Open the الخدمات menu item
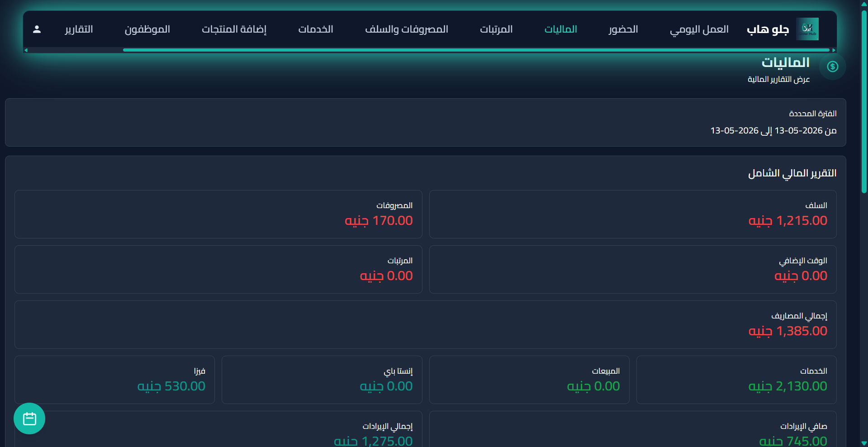The height and width of the screenshot is (447, 868). tap(316, 29)
